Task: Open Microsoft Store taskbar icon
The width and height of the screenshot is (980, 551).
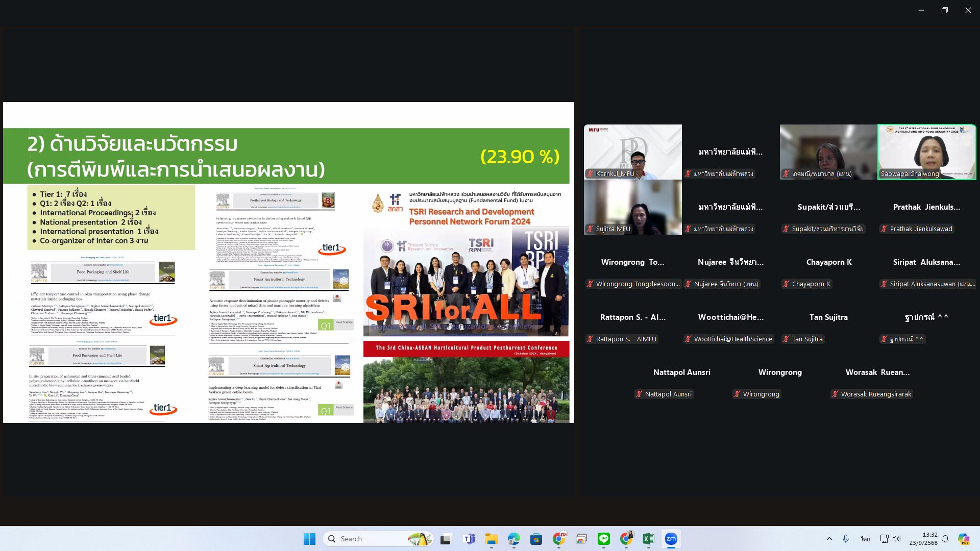Action: point(536,539)
